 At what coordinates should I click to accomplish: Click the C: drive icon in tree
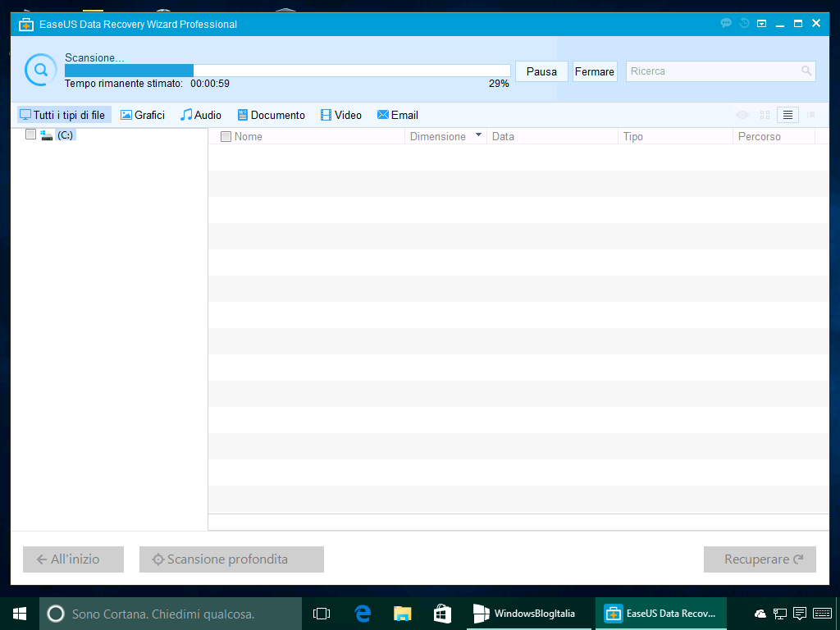click(47, 135)
